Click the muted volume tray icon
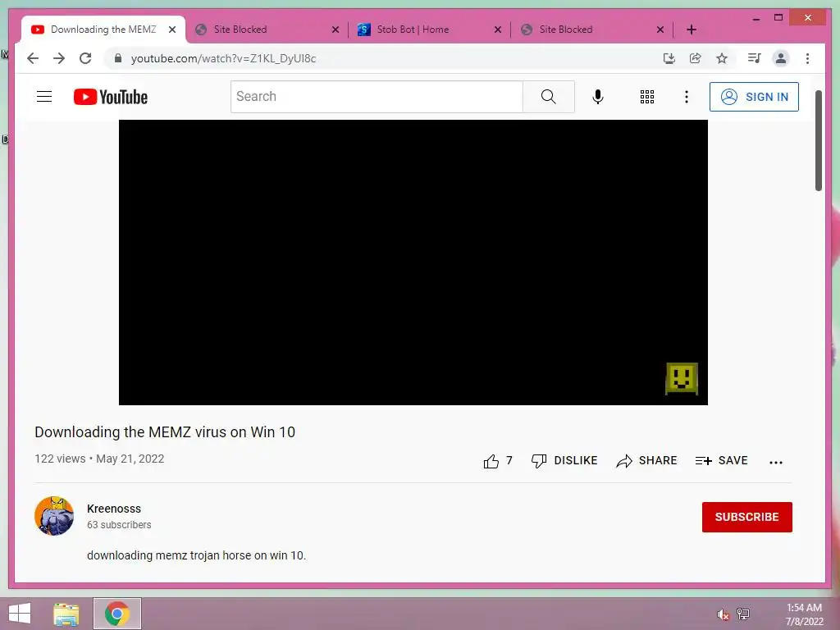 pos(723,614)
